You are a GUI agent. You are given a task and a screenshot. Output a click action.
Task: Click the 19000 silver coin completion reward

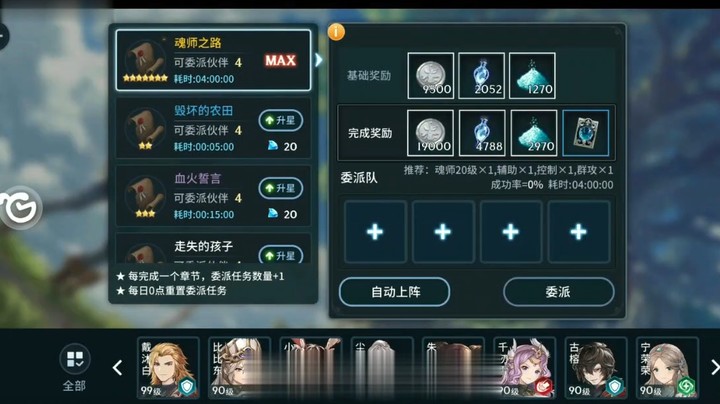pyautogui.click(x=430, y=133)
